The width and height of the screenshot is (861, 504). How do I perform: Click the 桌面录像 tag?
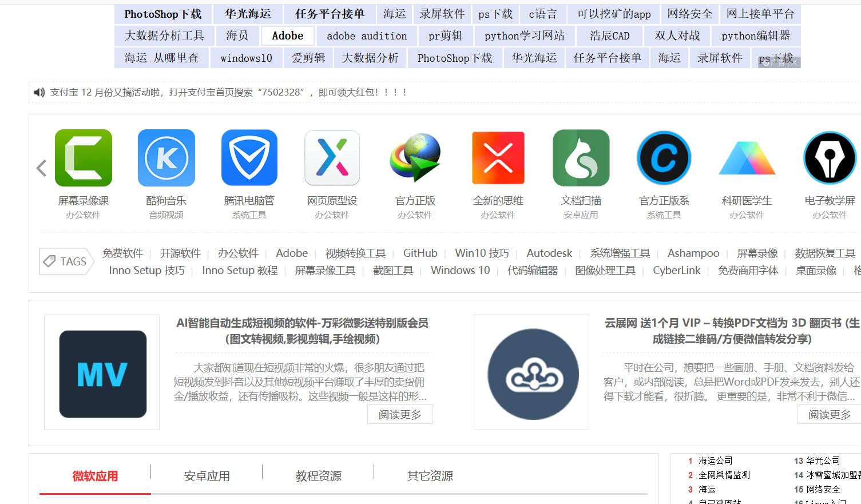816,270
